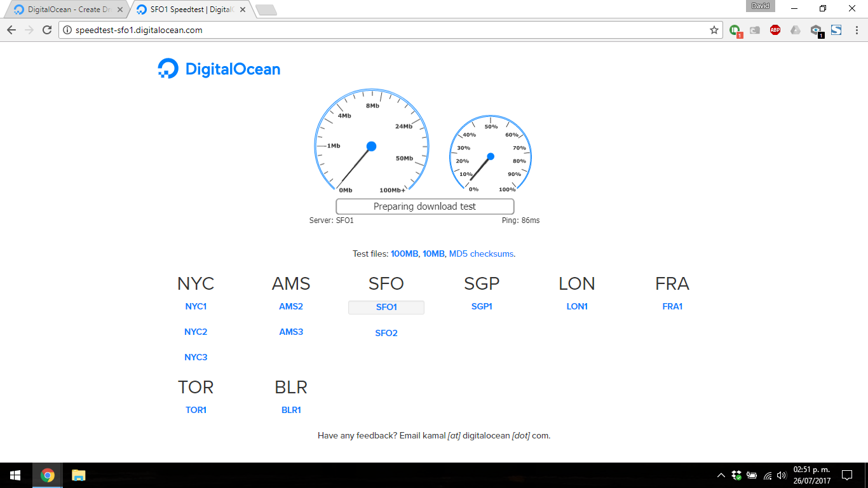This screenshot has width=868, height=488.
Task: Check the battery status tray icon
Action: 752,475
